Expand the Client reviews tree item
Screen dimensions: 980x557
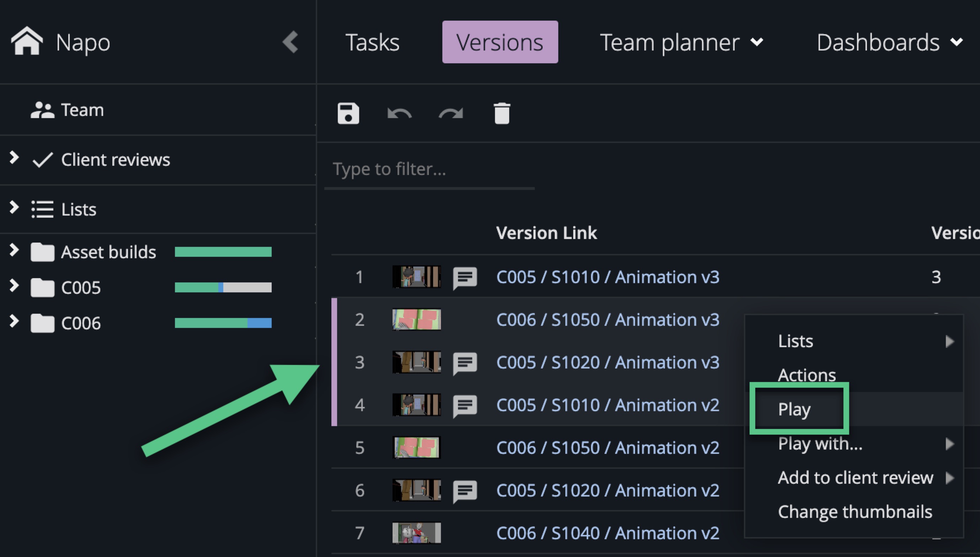coord(14,157)
